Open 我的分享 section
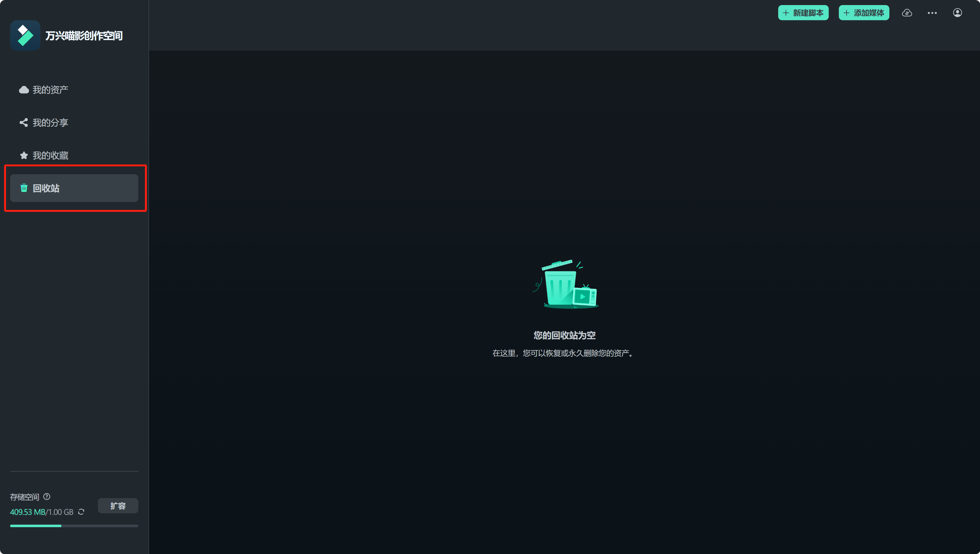This screenshot has height=554, width=980. (50, 122)
